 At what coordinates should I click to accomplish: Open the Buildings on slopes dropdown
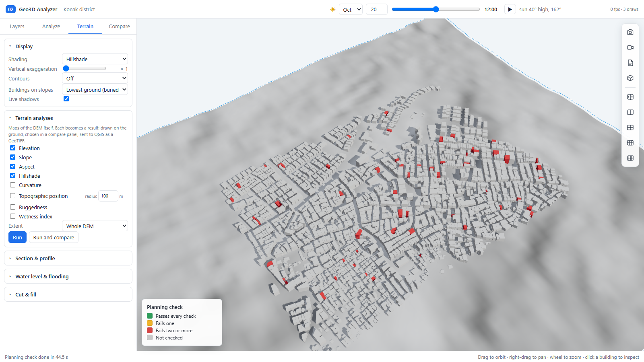coord(95,90)
